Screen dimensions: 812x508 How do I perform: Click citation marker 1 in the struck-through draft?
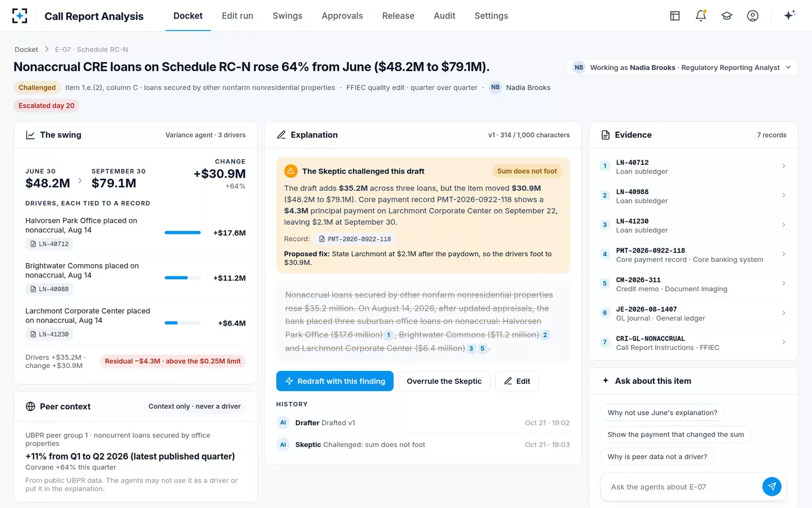[389, 335]
